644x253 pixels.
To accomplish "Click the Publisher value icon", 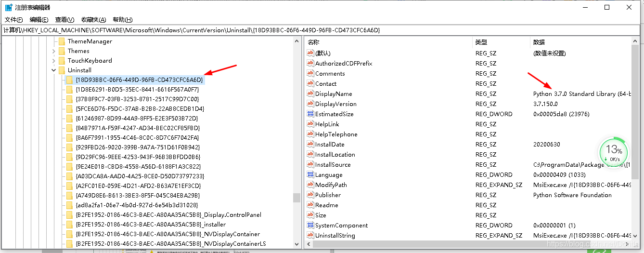I will (310, 195).
